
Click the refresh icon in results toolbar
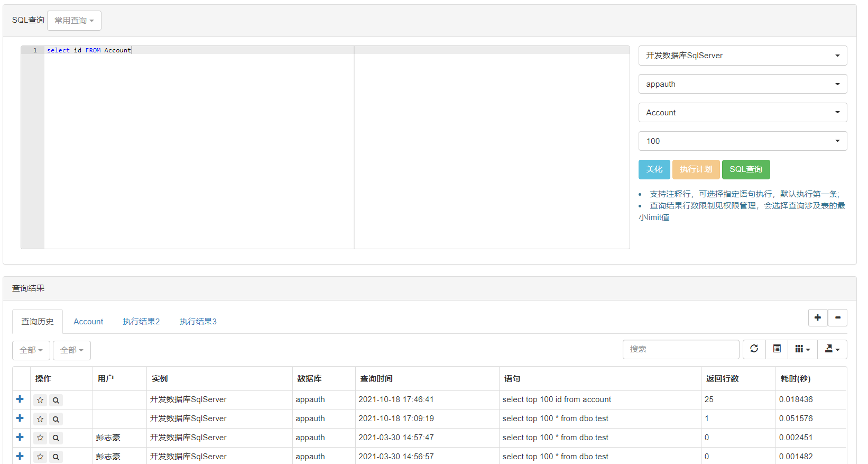[754, 349]
